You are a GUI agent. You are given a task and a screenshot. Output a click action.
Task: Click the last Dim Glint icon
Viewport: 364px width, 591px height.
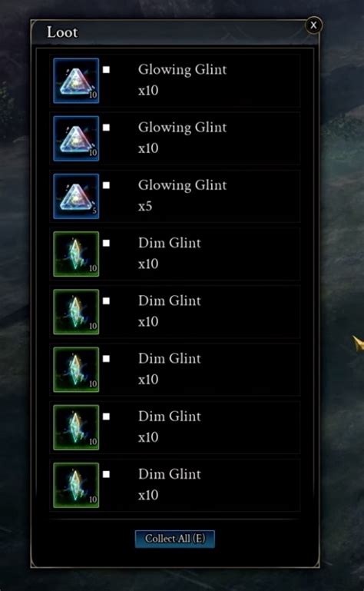76,485
